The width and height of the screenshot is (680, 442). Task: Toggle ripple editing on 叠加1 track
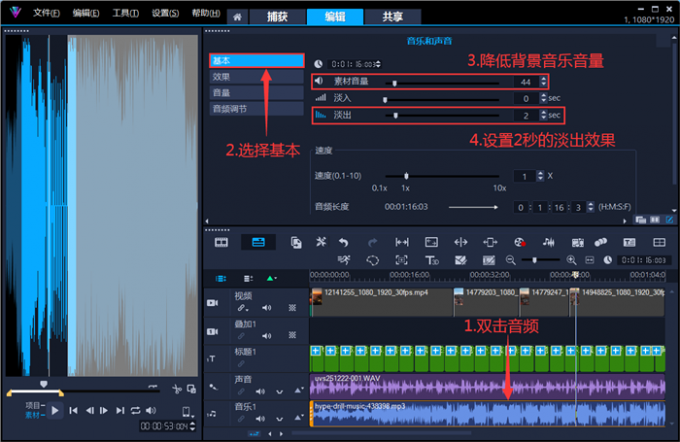coord(242,336)
